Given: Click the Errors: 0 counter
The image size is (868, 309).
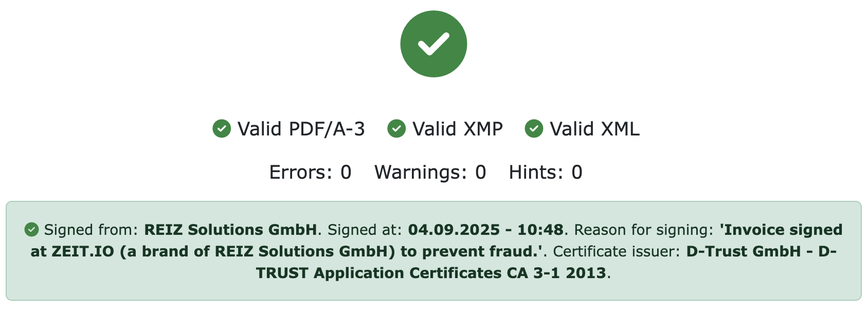Looking at the screenshot, I should 310,172.
